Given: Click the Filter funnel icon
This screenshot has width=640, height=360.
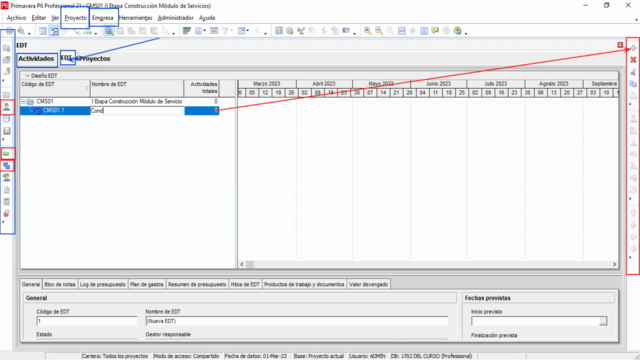Looking at the screenshot, I should click(x=225, y=31).
